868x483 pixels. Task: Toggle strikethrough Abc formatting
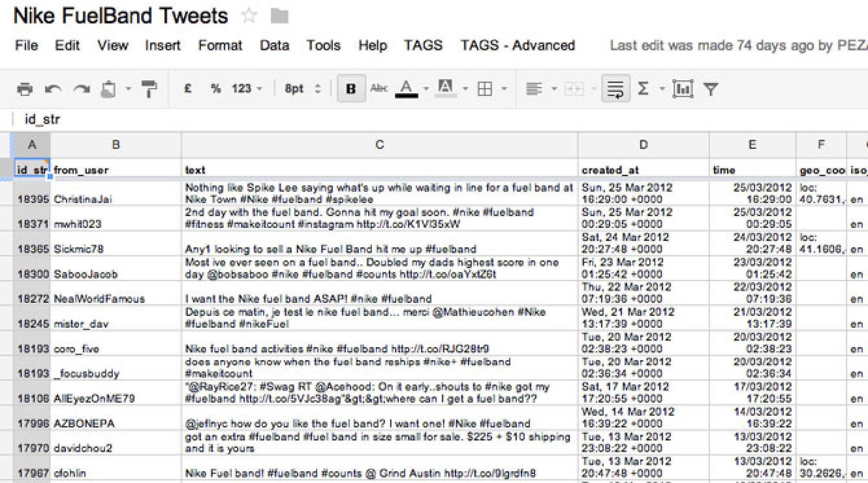click(x=378, y=89)
